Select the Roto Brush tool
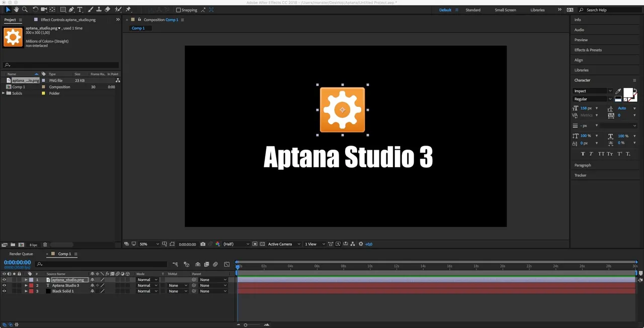This screenshot has height=328, width=644. [118, 10]
